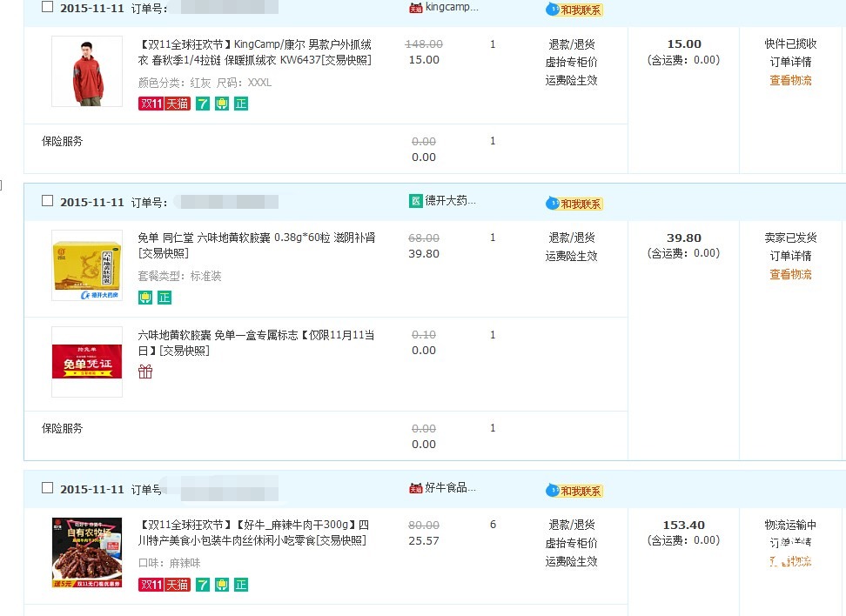The image size is (846, 616).
Task: Open 查看物流 for the 15.00 kingcamp order
Action: point(790,80)
